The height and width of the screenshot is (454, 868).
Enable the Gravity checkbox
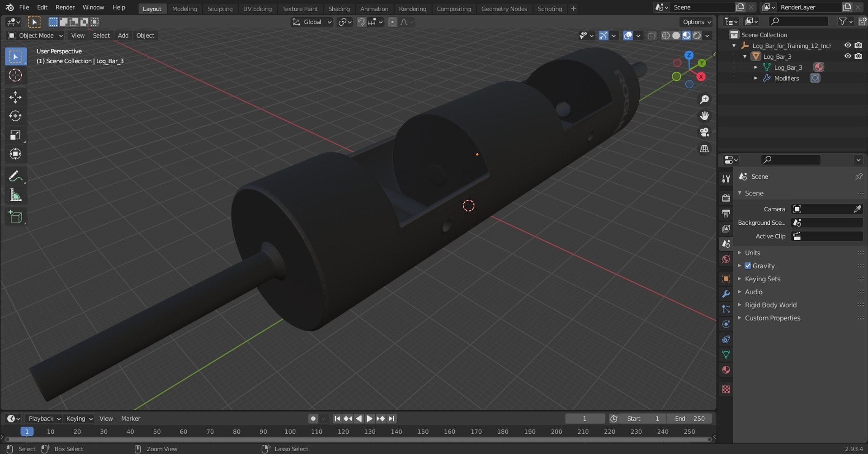(x=748, y=266)
